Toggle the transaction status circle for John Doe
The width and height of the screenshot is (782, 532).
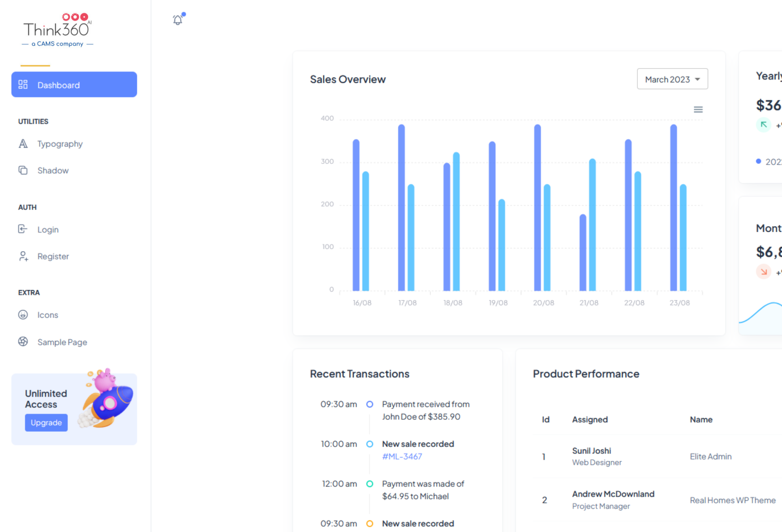tap(369, 404)
